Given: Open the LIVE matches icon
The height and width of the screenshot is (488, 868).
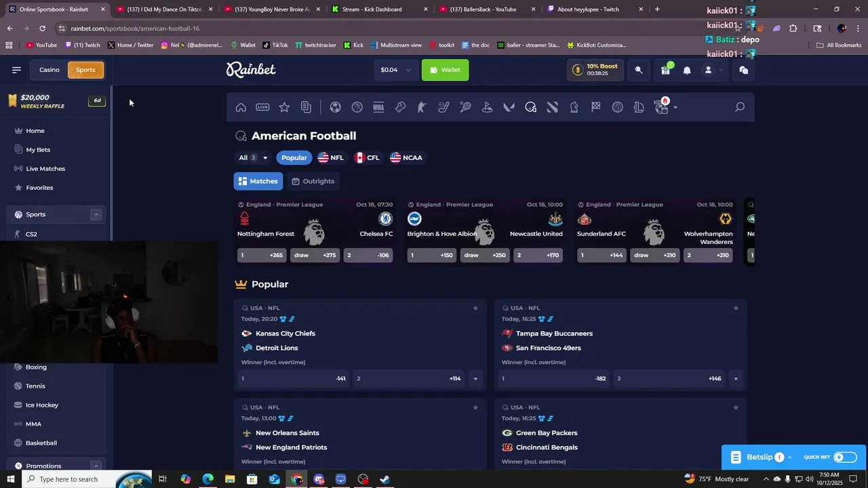Looking at the screenshot, I should click(x=262, y=107).
